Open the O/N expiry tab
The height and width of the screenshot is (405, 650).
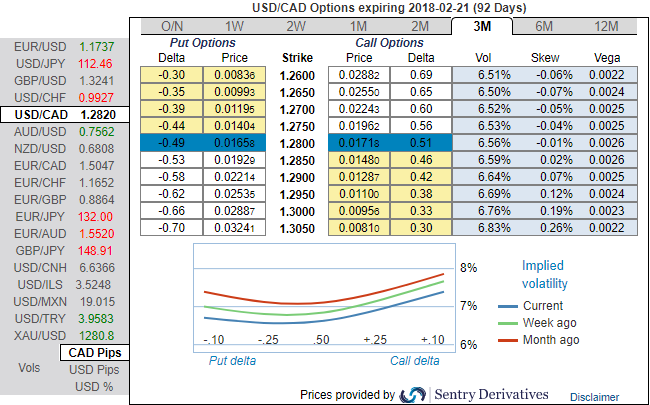coord(172,25)
